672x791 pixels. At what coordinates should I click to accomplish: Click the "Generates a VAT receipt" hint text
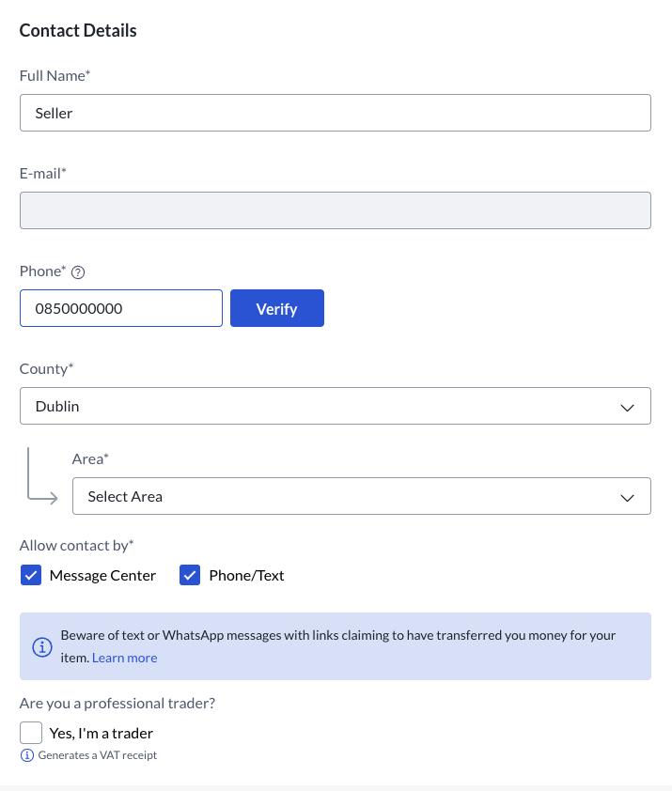98,755
